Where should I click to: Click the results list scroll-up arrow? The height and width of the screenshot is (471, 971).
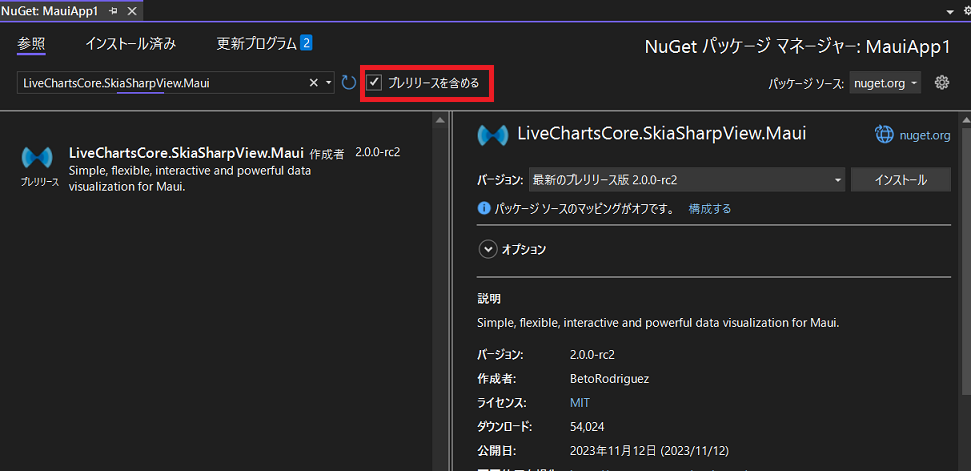coord(440,119)
